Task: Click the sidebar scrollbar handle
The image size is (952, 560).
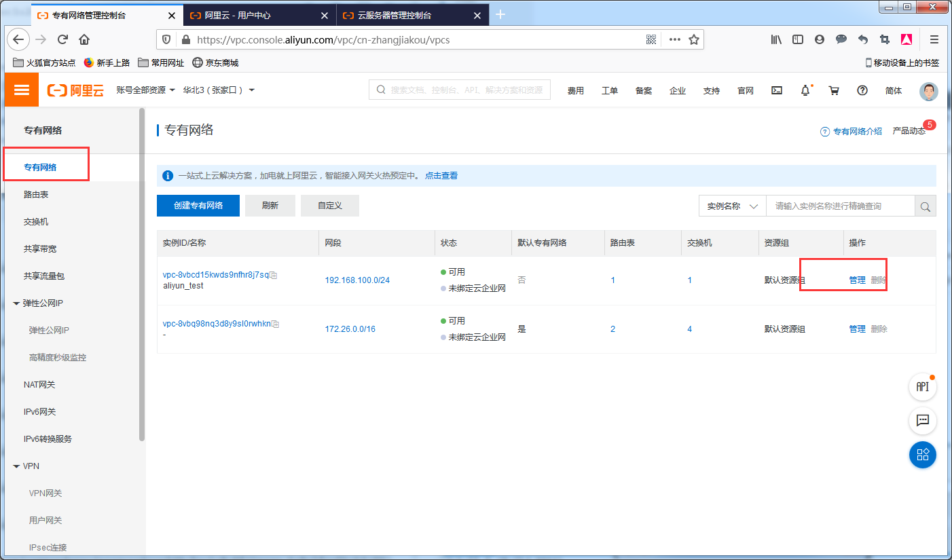Action: (141, 272)
